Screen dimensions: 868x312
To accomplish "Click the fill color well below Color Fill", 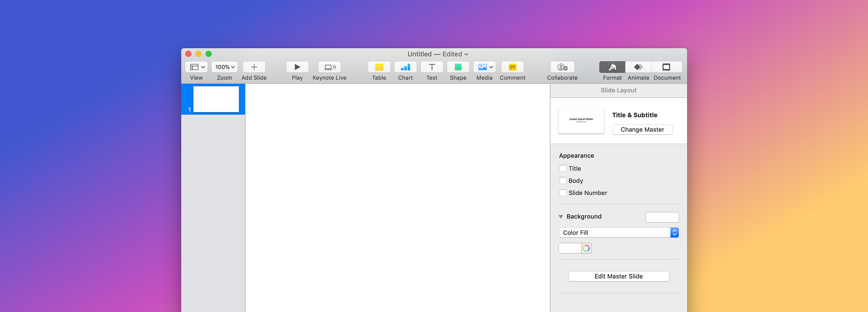I will (x=570, y=248).
